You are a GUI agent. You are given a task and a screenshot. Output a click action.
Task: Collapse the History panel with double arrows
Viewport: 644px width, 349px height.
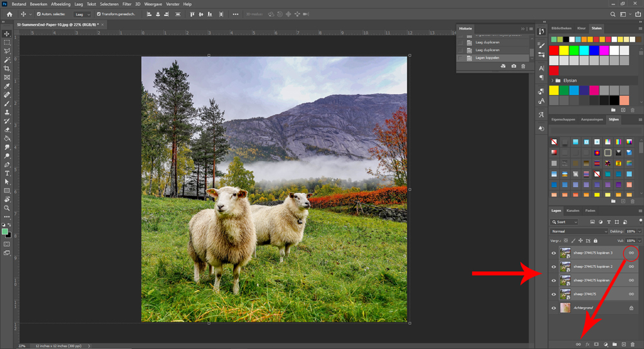point(522,29)
